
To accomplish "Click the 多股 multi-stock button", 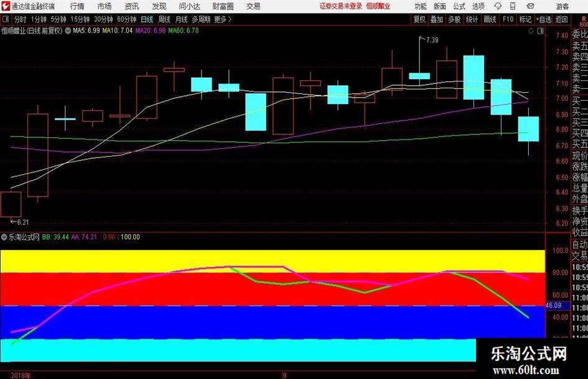I will [x=454, y=19].
